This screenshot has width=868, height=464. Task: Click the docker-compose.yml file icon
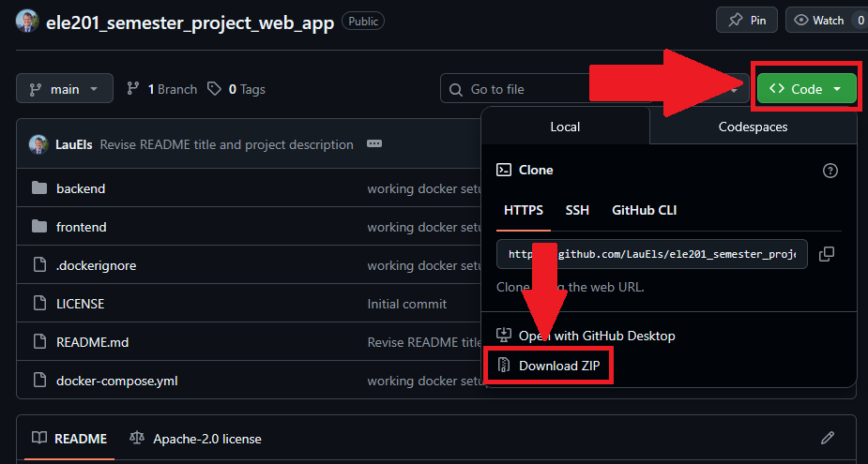pos(39,380)
